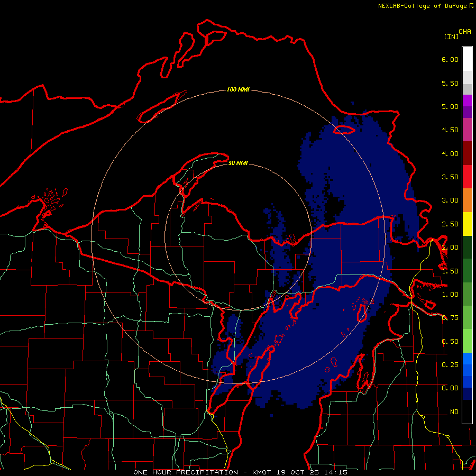Select the 2.50 legend value

point(450,224)
